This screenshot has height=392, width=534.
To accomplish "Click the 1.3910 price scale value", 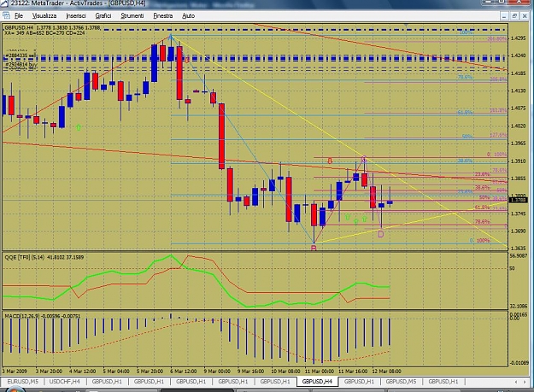I will coord(519,161).
